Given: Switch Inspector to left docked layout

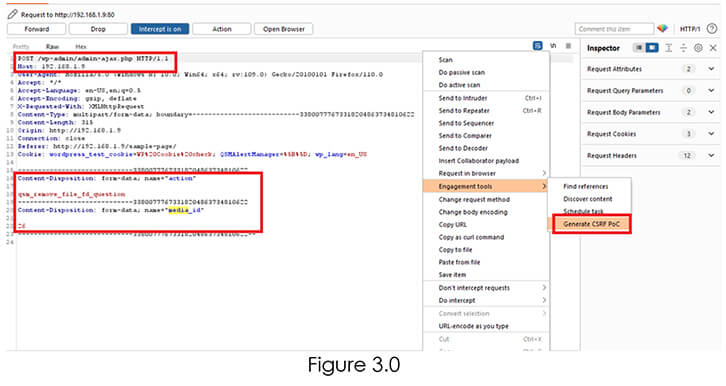Looking at the screenshot, I should [638, 48].
